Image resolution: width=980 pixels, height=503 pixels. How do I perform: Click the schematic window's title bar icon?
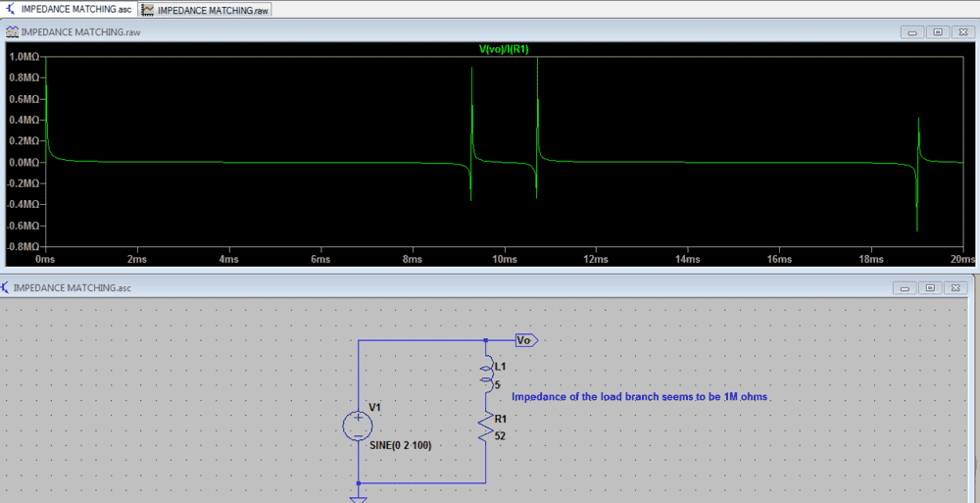[x=7, y=288]
